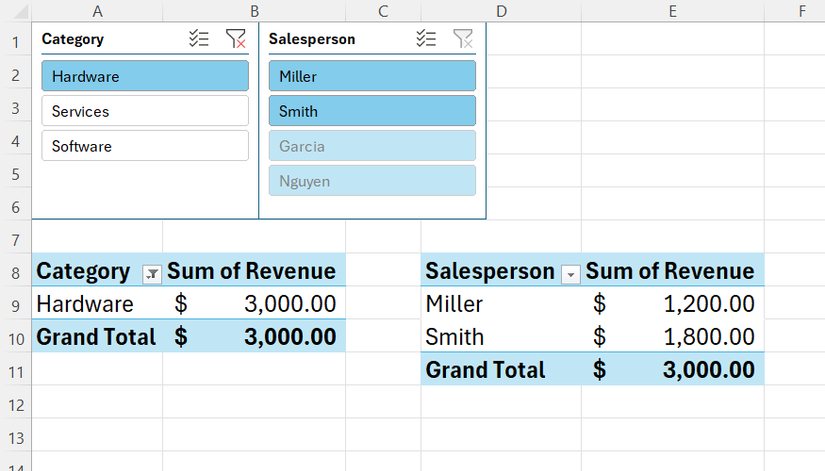Select the column A header
This screenshot has height=471, width=825.
pos(97,11)
